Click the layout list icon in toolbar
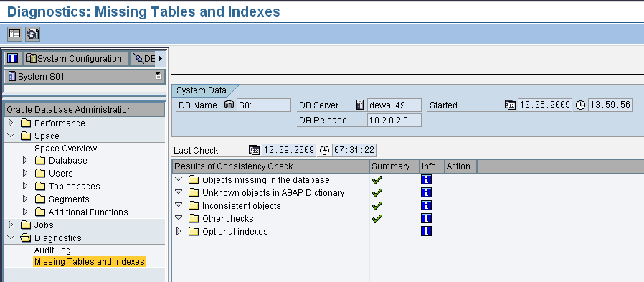Screen dimensions: 644x282 (x=15, y=34)
